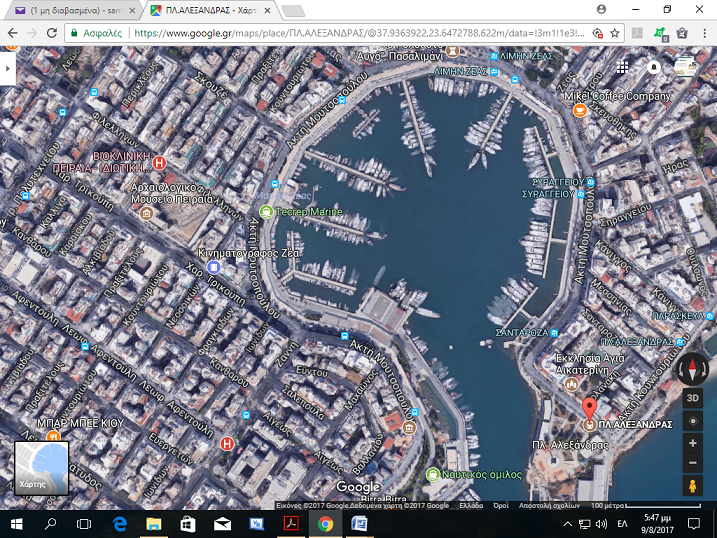Click the browser Forward arrow

32,33
